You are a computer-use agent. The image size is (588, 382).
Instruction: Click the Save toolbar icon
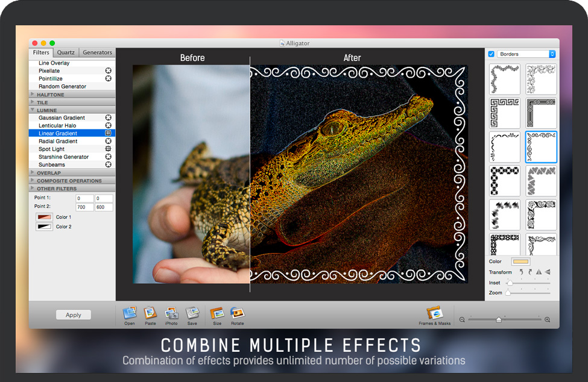click(192, 313)
